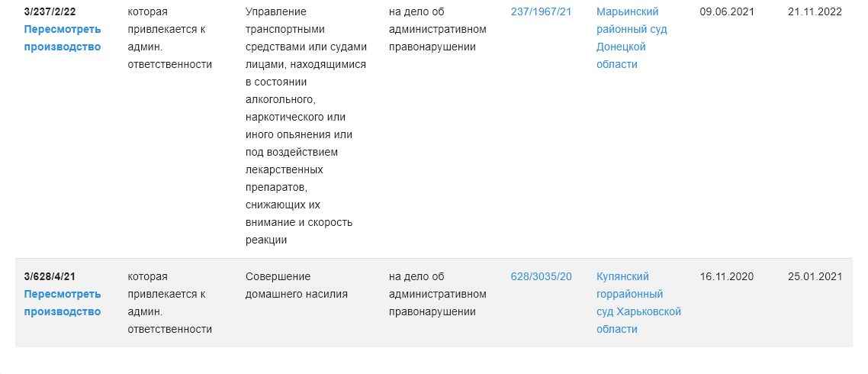Click the proceeding number 3/237/2/22
The image size is (868, 374).
(x=50, y=12)
